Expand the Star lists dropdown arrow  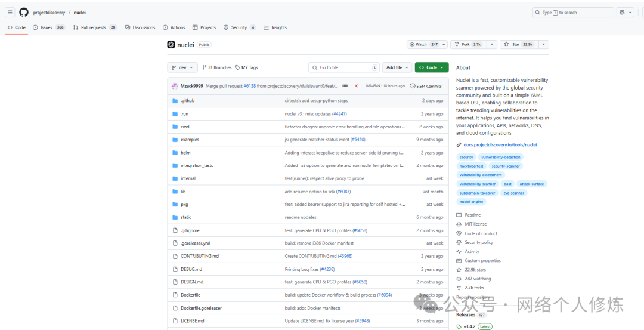tap(543, 44)
